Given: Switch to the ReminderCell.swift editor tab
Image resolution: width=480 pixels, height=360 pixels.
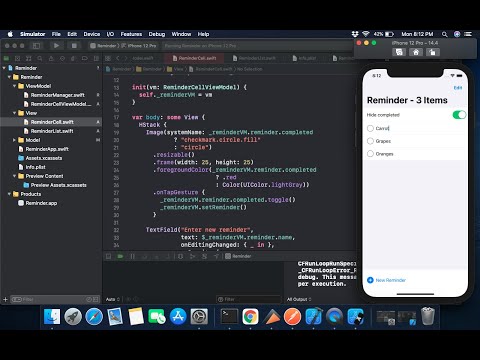Looking at the screenshot, I should (x=194, y=58).
